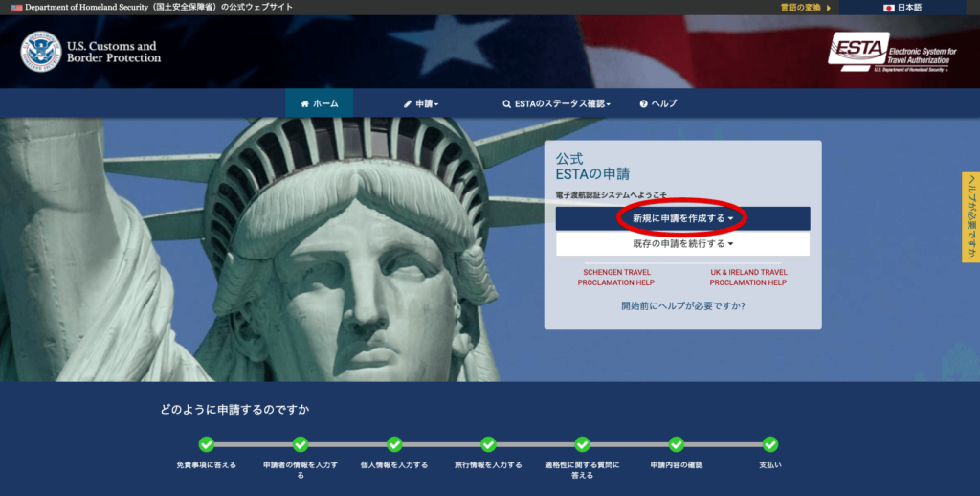Click the US flag icon in the top bar

[x=17, y=8]
